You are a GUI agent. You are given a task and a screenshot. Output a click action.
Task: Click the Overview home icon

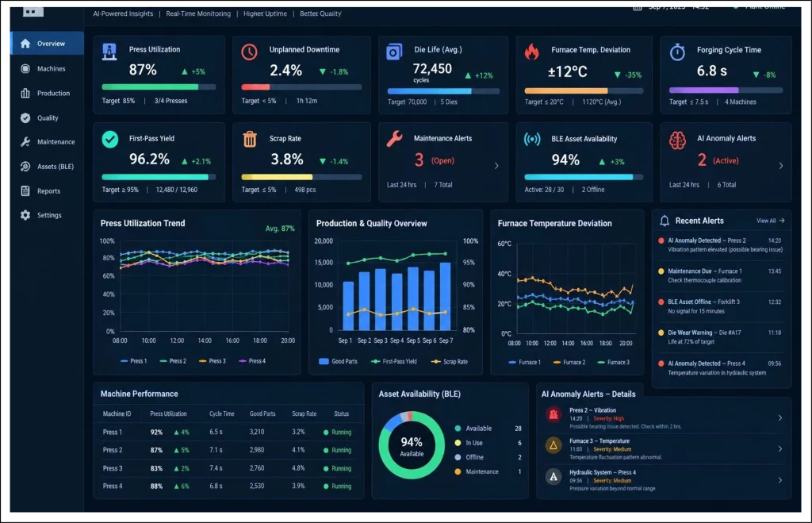[25, 44]
